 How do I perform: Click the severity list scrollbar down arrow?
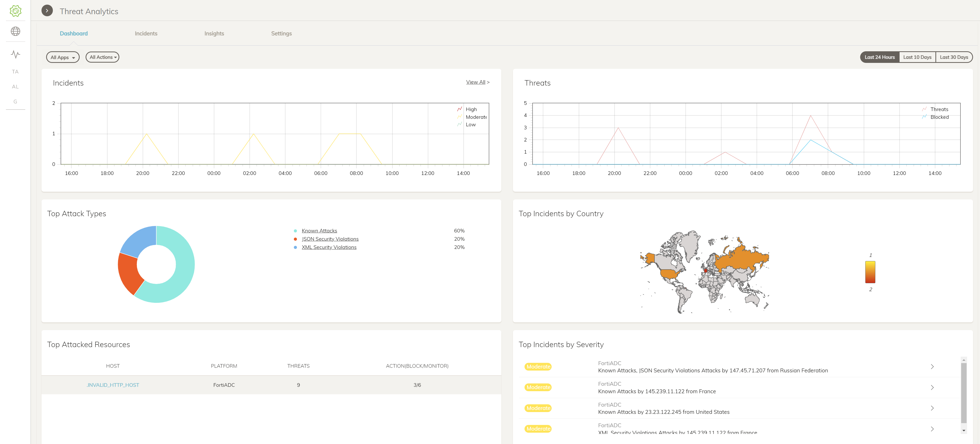[964, 431]
